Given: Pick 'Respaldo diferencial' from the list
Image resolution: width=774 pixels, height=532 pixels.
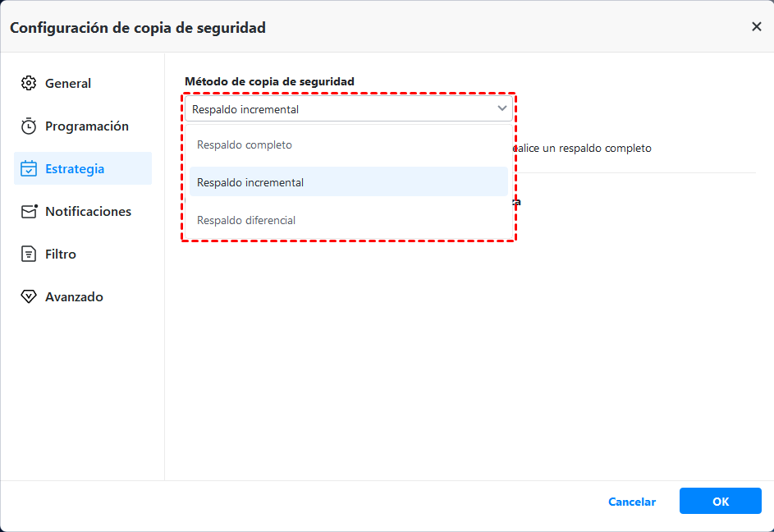Looking at the screenshot, I should (x=246, y=220).
